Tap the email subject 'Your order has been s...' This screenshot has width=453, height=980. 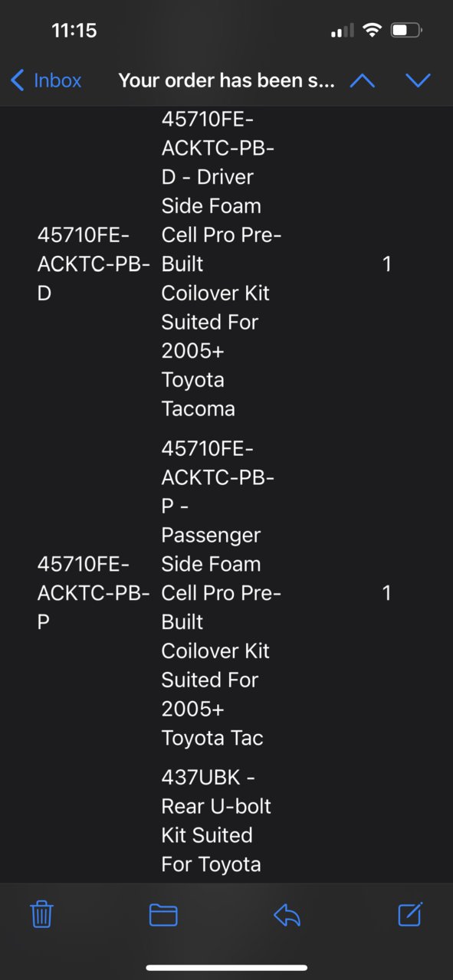pyautogui.click(x=226, y=80)
